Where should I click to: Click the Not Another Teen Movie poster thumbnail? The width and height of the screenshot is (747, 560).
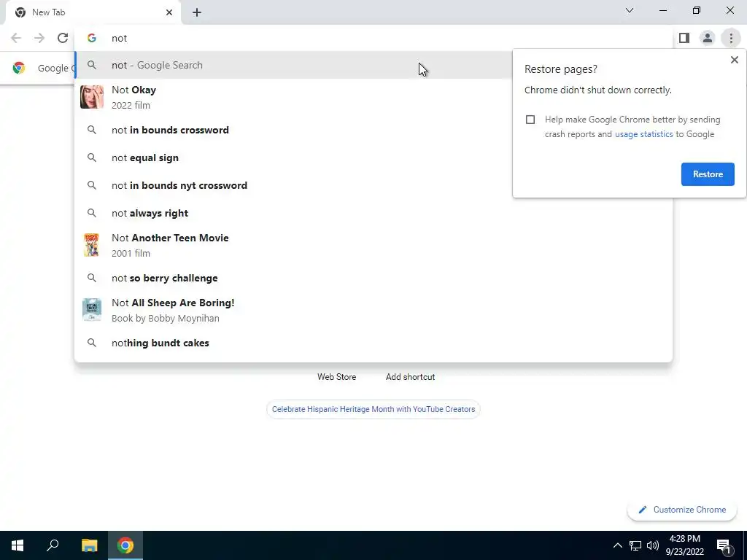[x=91, y=245]
